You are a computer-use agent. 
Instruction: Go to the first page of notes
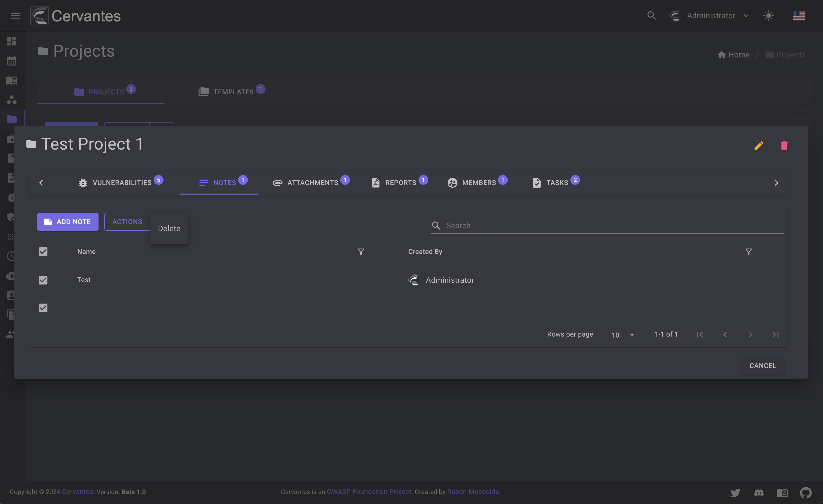[x=700, y=334]
